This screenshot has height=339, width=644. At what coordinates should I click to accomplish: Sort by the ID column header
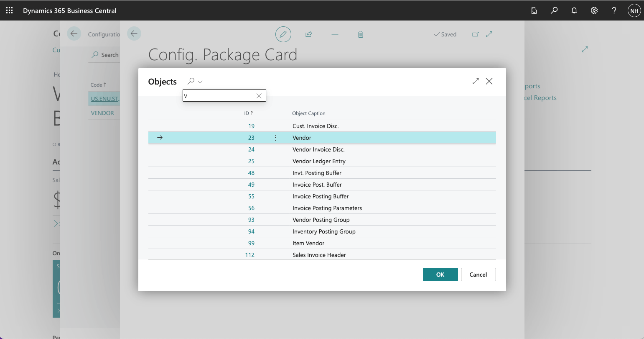coord(248,113)
